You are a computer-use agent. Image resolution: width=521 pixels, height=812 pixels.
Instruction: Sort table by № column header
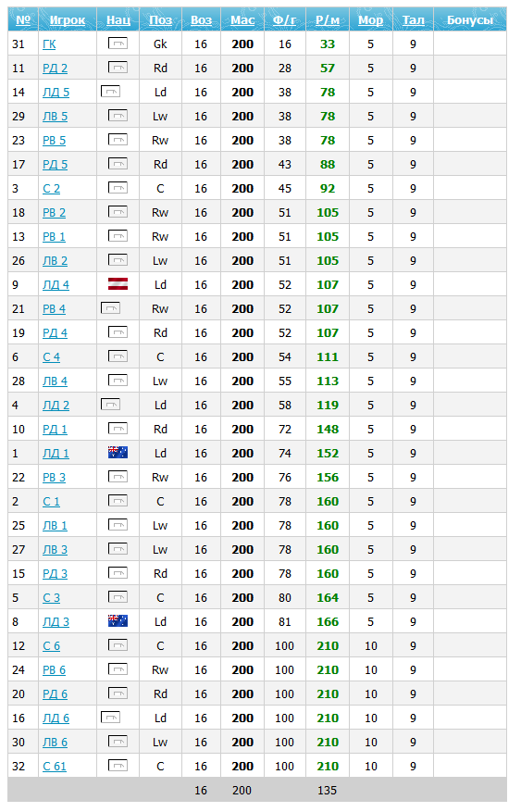tap(23, 20)
